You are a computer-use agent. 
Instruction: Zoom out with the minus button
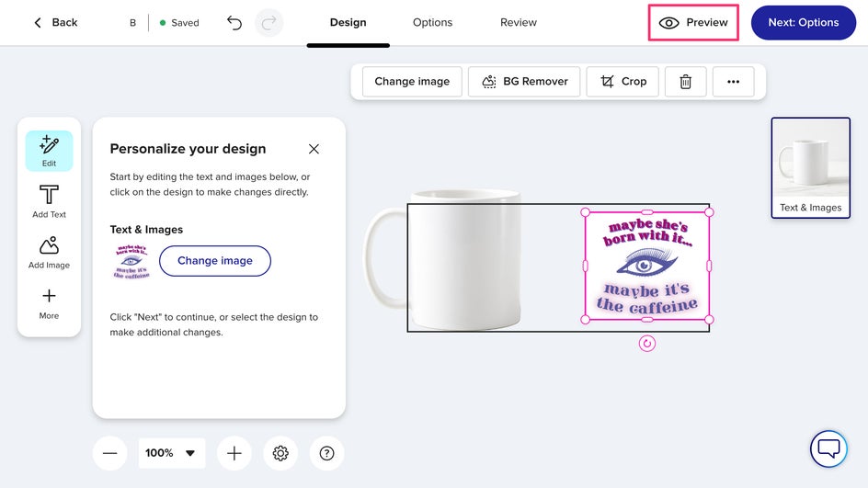[x=110, y=453]
